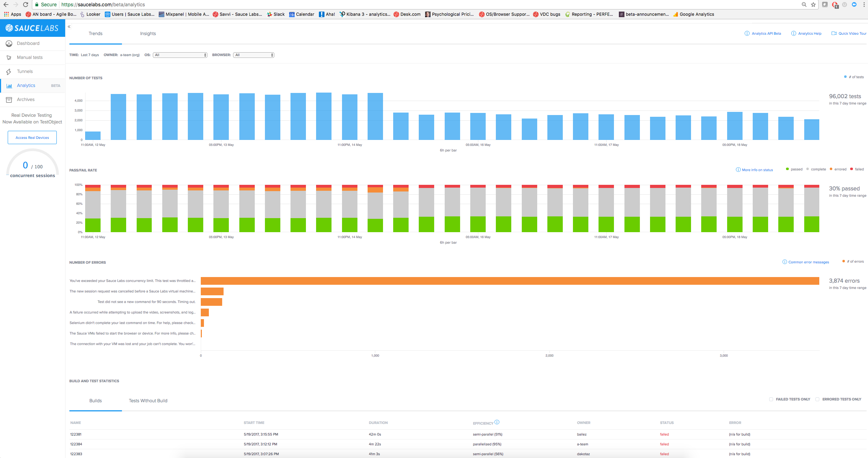
Task: Open the Dashboard sidebar icon
Action: coord(9,43)
